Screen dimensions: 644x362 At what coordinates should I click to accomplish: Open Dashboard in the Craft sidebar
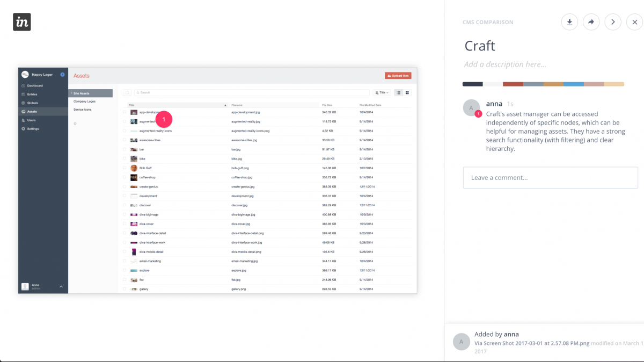click(x=43, y=86)
